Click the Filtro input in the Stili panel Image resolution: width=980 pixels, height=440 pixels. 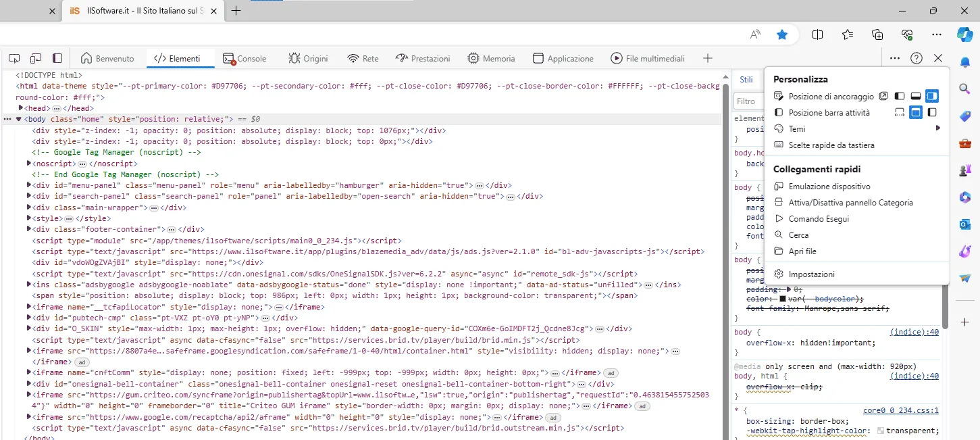tap(748, 101)
